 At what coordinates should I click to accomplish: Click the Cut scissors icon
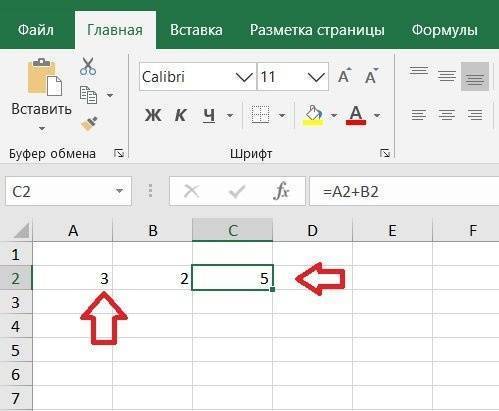(88, 66)
